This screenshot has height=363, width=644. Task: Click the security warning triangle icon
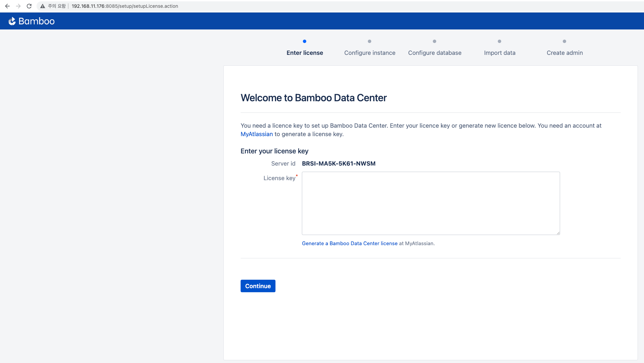pyautogui.click(x=43, y=6)
